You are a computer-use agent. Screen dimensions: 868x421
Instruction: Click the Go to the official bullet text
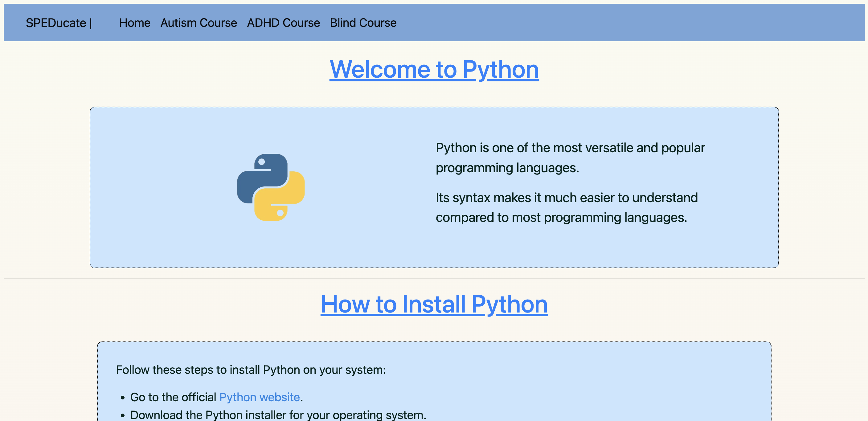point(173,397)
